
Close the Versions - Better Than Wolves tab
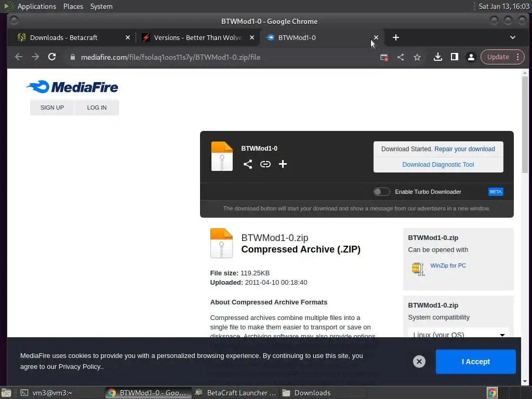(x=252, y=37)
